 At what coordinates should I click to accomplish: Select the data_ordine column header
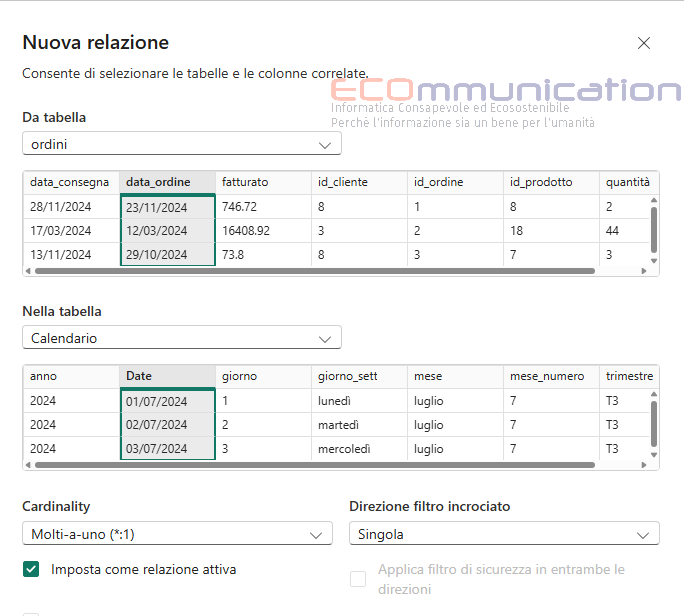pos(168,182)
